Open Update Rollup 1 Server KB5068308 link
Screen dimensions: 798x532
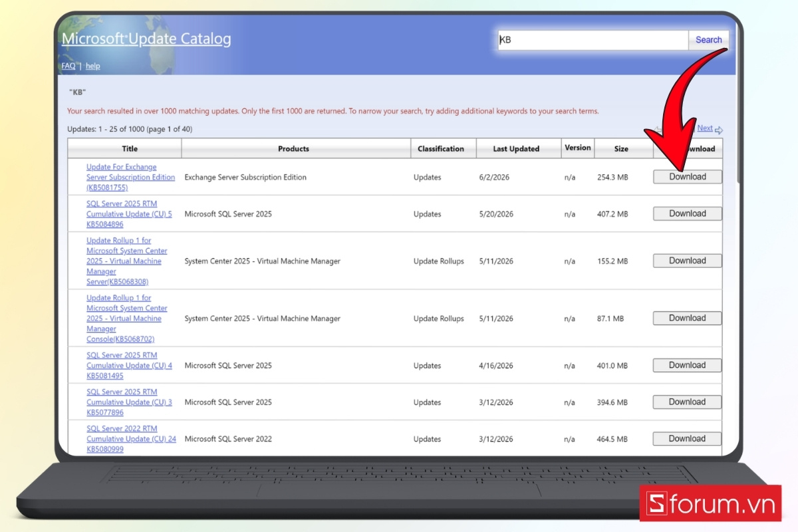[x=126, y=261]
